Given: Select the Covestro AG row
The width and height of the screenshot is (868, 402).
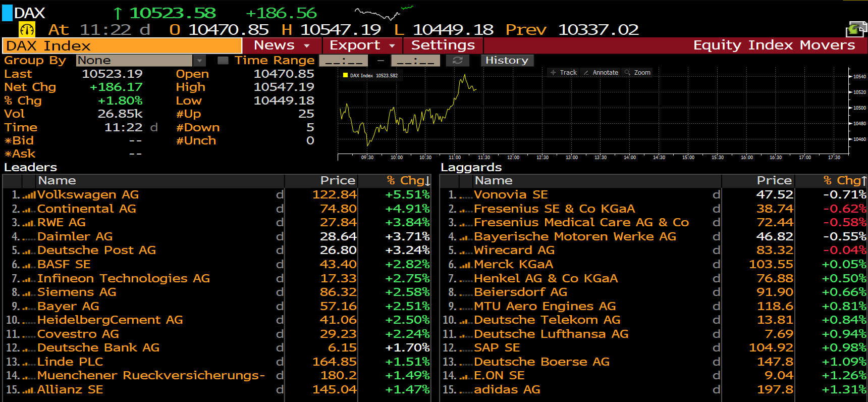Looking at the screenshot, I should (x=217, y=334).
